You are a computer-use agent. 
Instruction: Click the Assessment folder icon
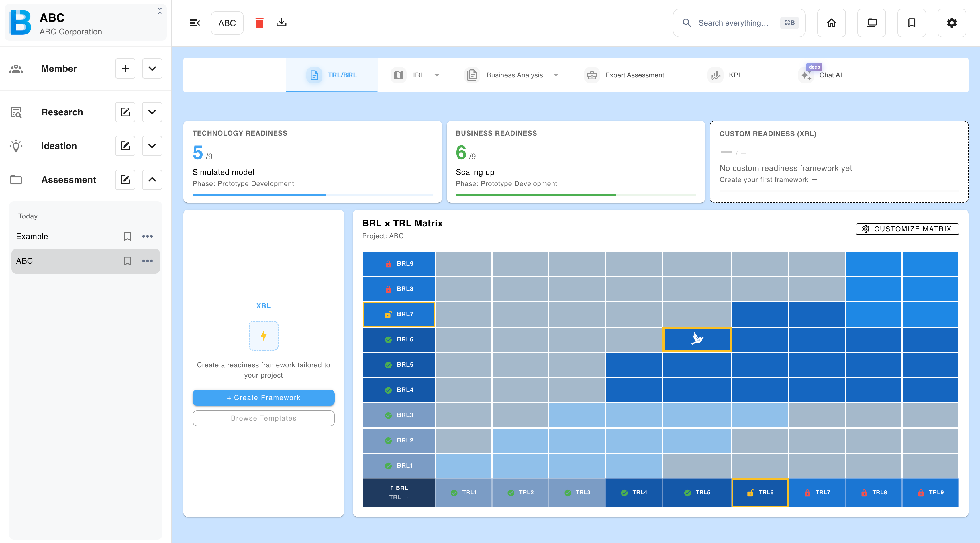pos(16,179)
